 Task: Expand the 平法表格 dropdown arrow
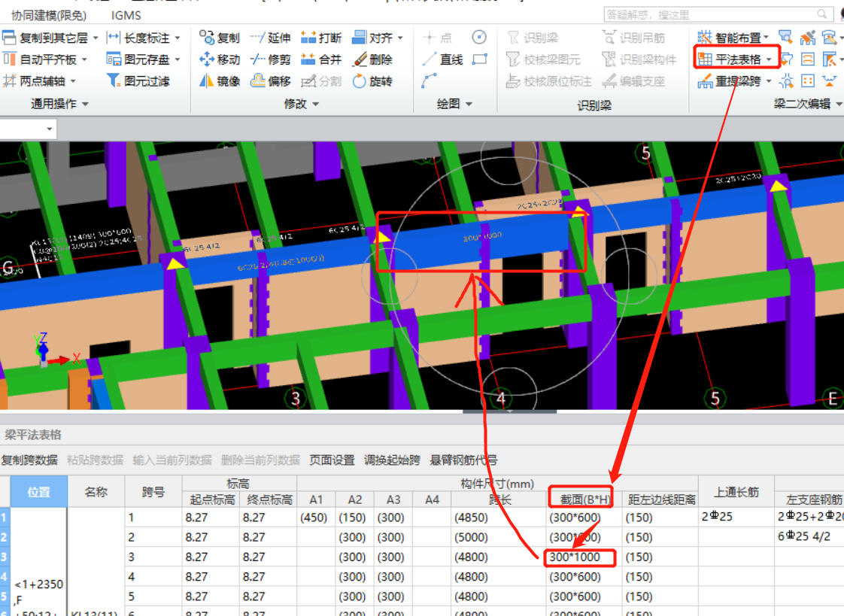[x=770, y=59]
